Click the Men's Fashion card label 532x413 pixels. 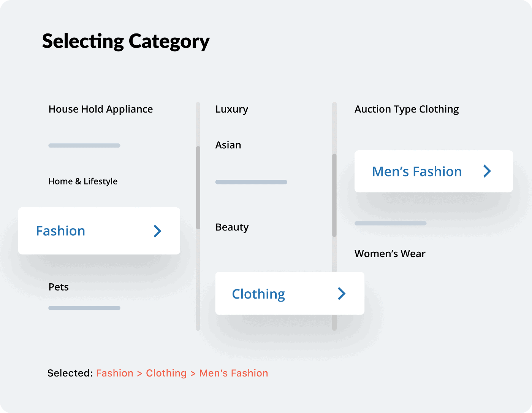coord(417,172)
